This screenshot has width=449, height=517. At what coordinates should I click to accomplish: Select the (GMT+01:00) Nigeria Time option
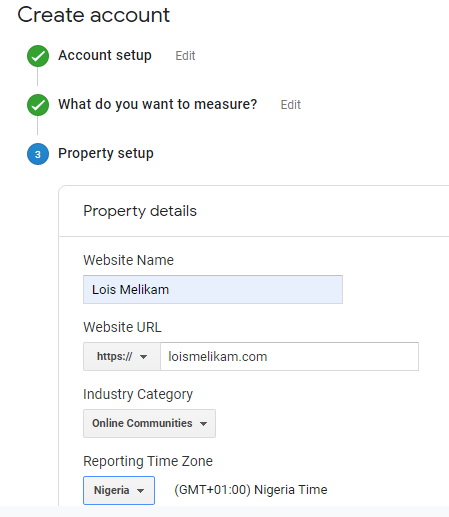[x=251, y=490]
